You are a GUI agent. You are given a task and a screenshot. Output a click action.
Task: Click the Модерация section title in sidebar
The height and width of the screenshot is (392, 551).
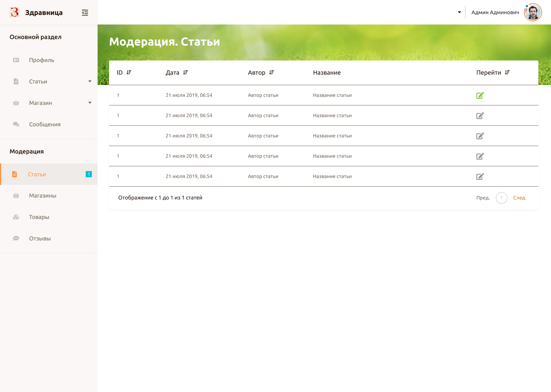point(27,152)
